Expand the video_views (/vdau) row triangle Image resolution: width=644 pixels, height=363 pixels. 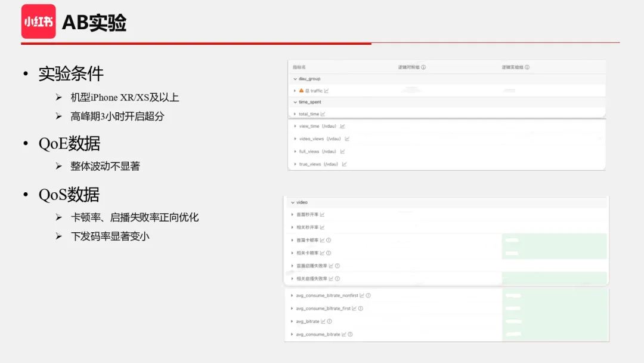pyautogui.click(x=295, y=139)
